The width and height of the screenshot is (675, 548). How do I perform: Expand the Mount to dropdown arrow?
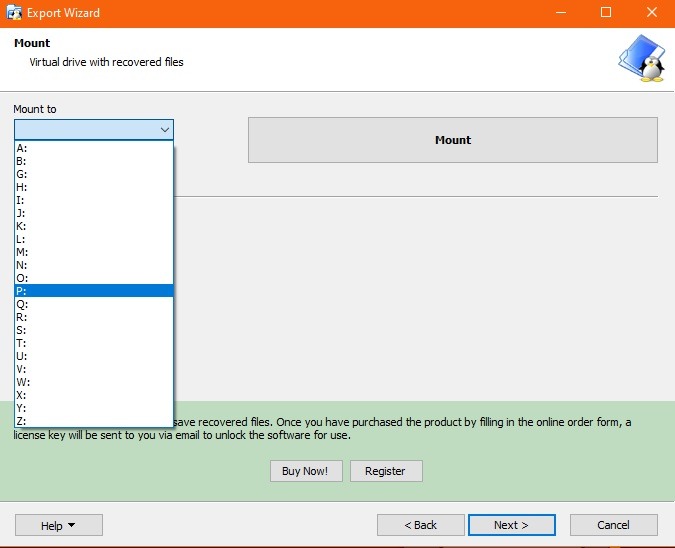(164, 130)
